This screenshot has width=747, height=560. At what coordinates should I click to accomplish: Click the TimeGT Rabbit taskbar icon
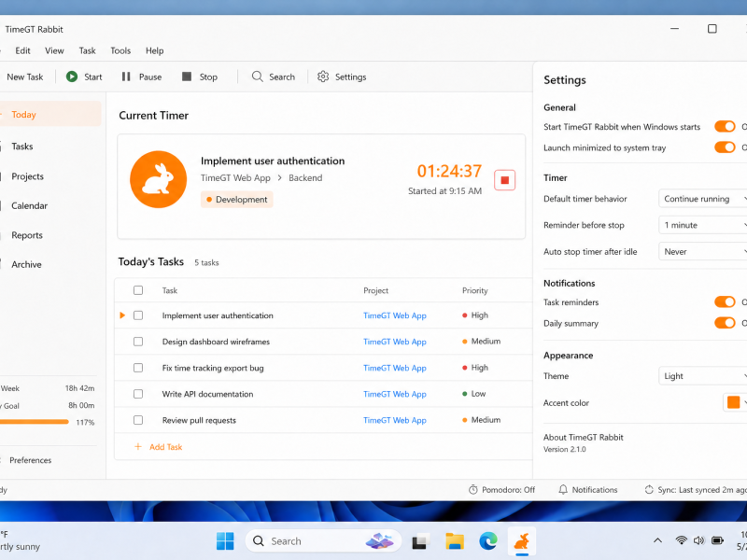coord(522,541)
